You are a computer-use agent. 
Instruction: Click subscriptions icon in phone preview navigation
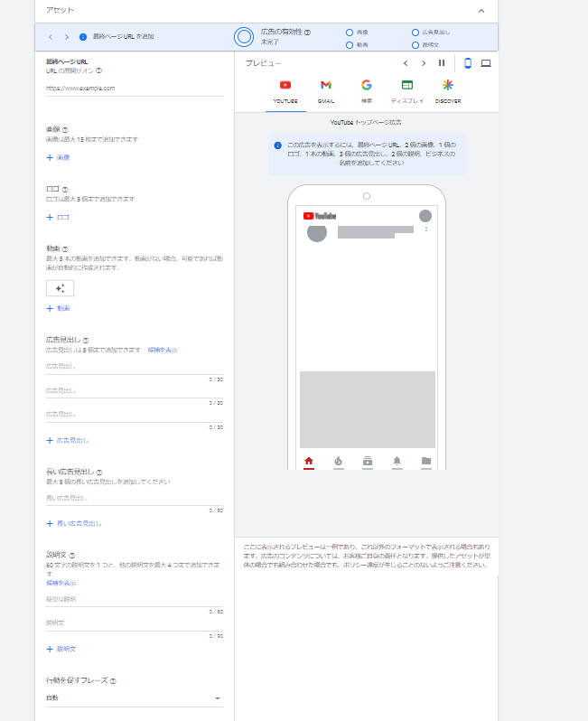[368, 461]
